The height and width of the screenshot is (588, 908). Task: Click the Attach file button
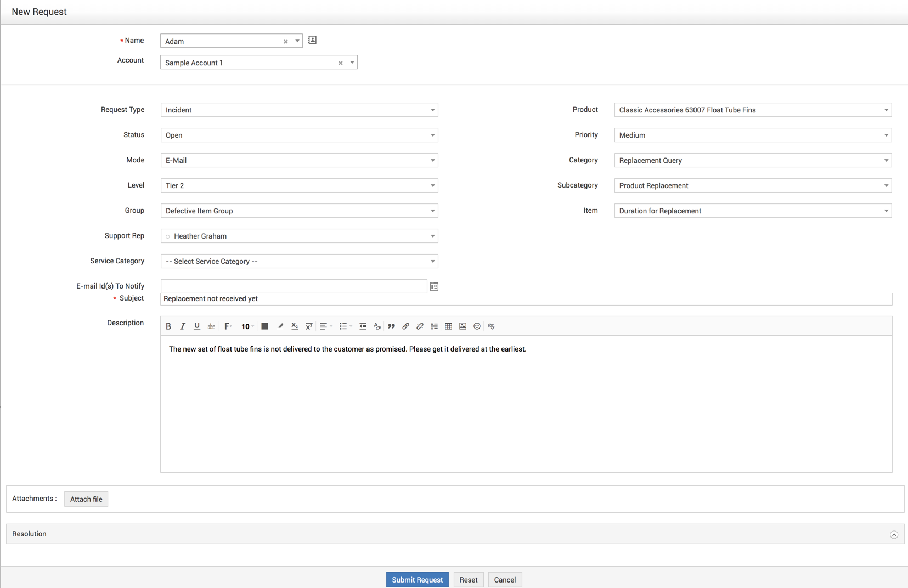click(x=86, y=499)
